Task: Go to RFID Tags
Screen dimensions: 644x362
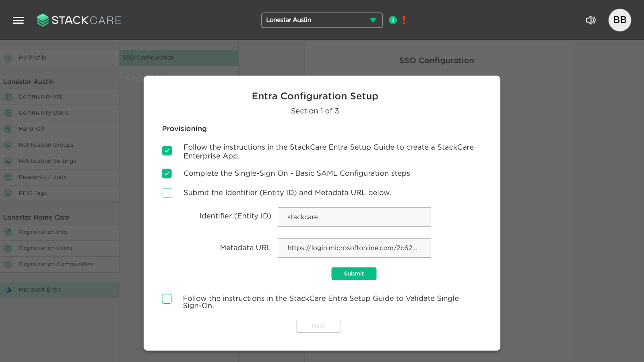Action: point(60,193)
